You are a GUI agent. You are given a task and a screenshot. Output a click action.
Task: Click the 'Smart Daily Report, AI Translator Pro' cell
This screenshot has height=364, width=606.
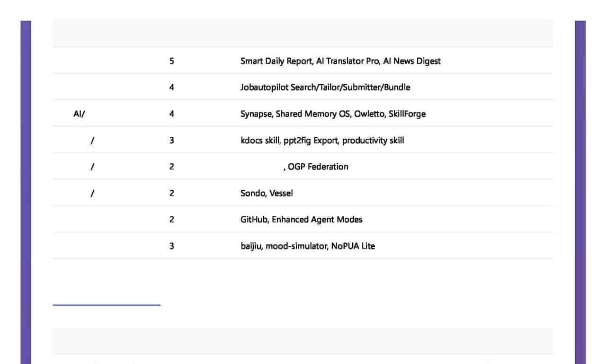click(x=340, y=61)
